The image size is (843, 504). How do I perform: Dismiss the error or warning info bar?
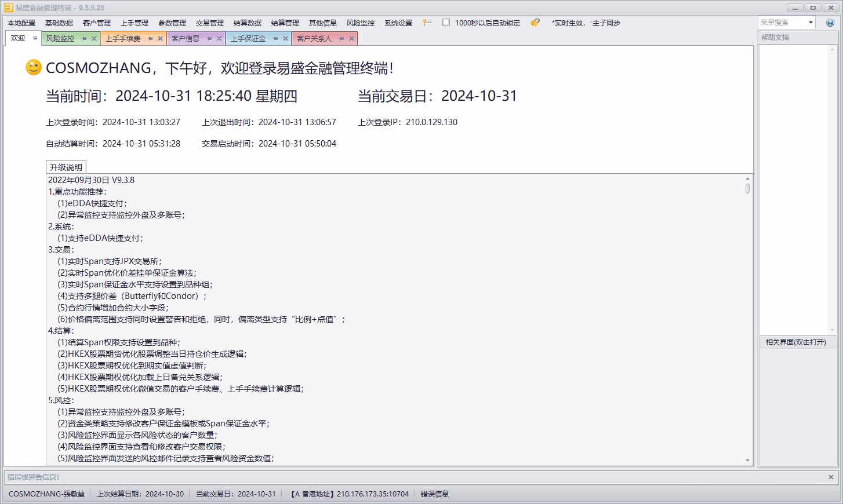tap(831, 477)
